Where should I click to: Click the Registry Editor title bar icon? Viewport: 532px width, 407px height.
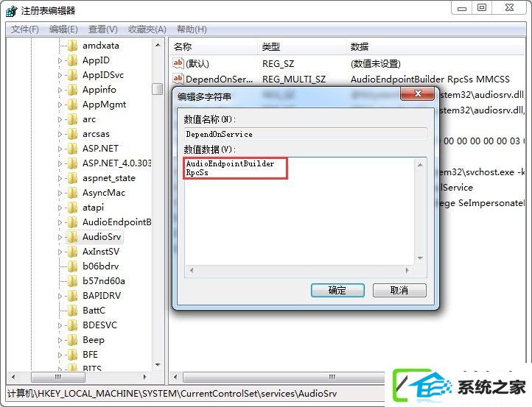point(11,11)
